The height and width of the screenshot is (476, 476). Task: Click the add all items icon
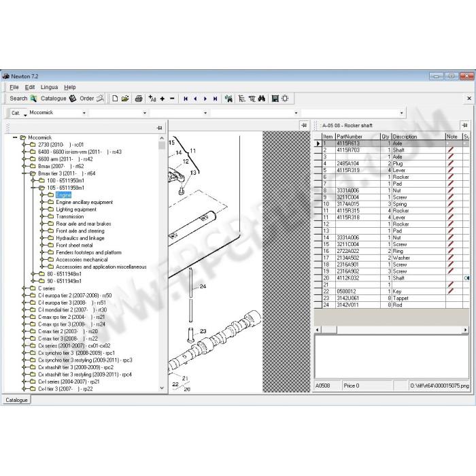(x=152, y=99)
